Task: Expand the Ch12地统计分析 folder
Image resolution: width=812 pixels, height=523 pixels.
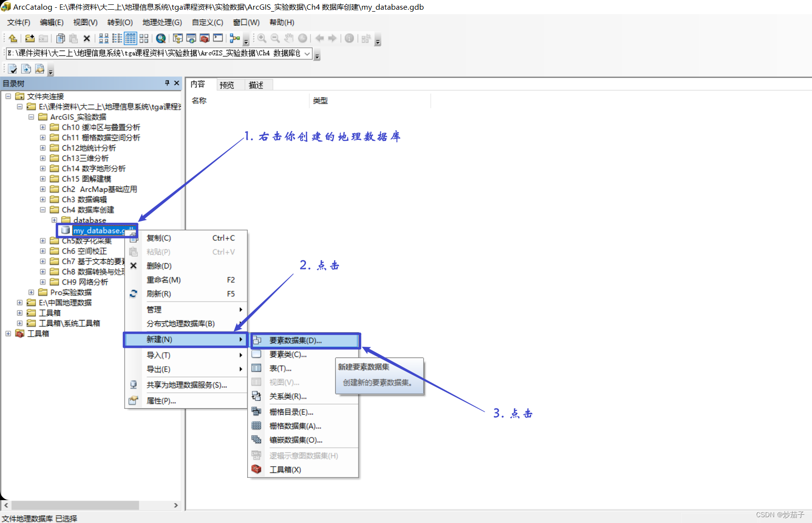Action: pos(43,148)
